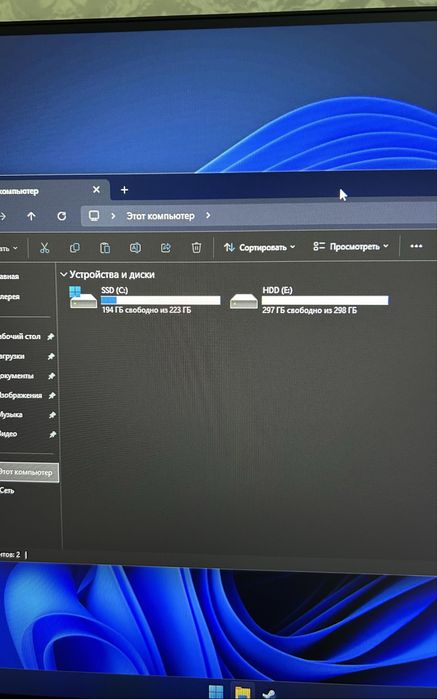Image resolution: width=437 pixels, height=699 pixels.
Task: Select the HDD (E:) drive icon
Action: pyautogui.click(x=244, y=300)
